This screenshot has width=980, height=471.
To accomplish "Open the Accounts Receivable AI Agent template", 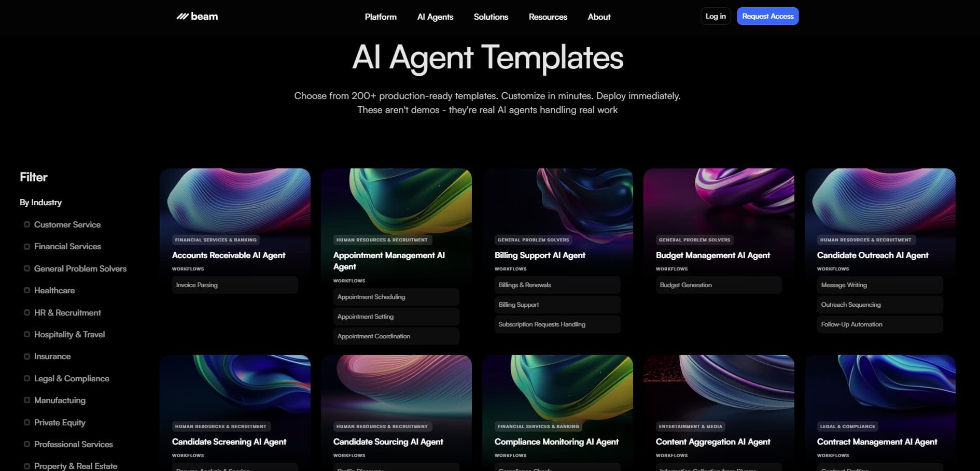I will point(228,255).
